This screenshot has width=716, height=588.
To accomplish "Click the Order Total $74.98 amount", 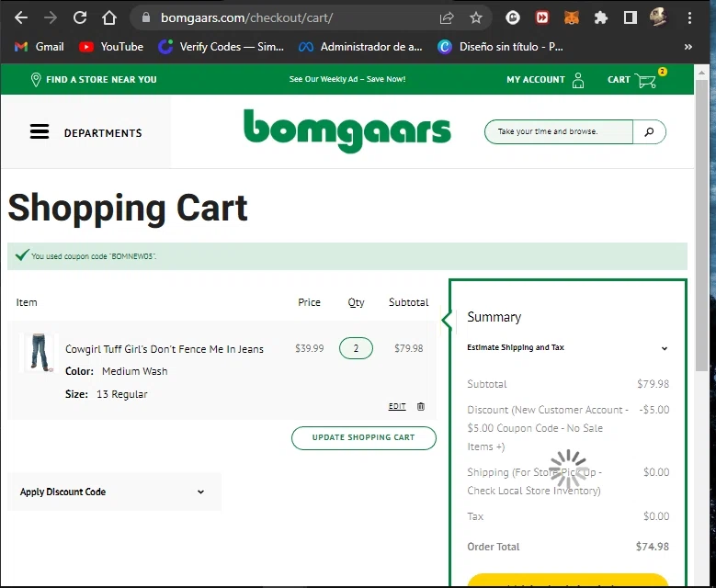I will 652,547.
